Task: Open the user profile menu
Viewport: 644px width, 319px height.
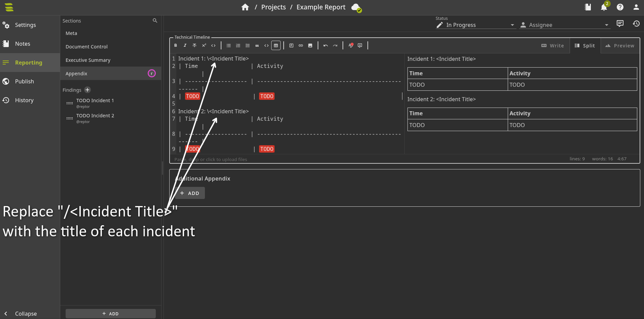Action: [x=636, y=7]
